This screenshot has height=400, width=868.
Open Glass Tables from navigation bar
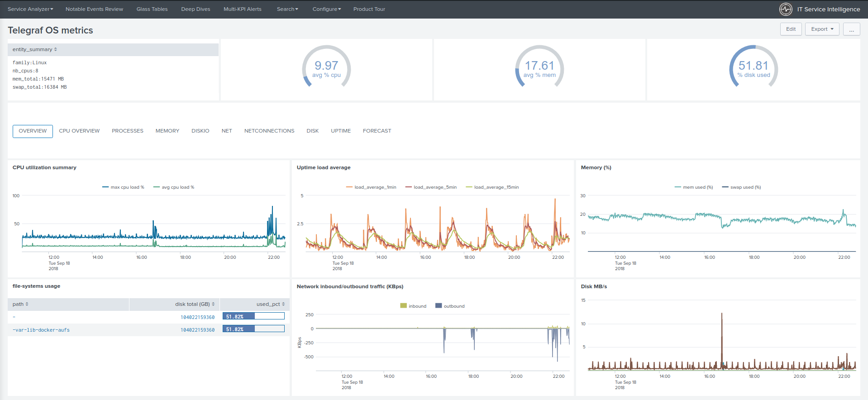click(x=152, y=9)
